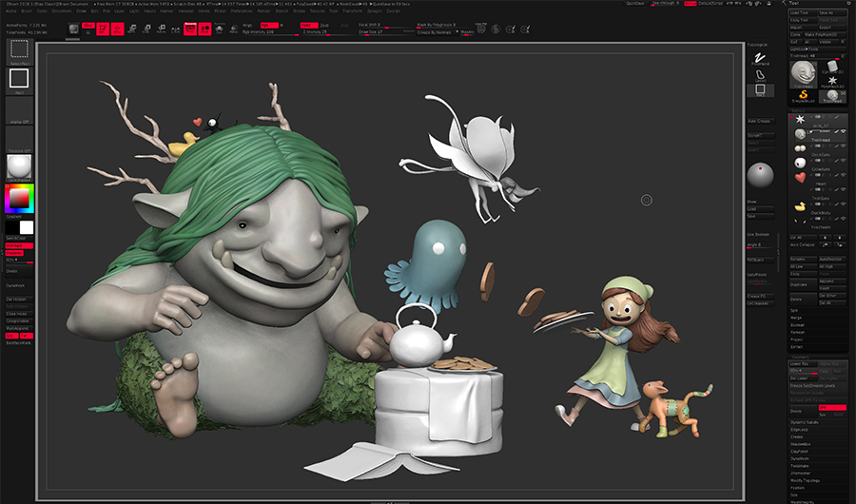The image size is (856, 504).
Task: Click move subtool up arrow beside List All
Action: coord(826,238)
